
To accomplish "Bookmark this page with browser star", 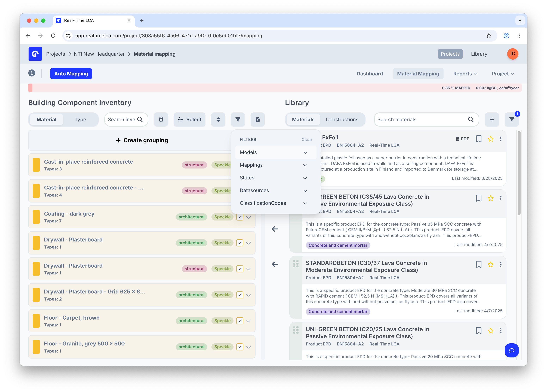I will (489, 36).
